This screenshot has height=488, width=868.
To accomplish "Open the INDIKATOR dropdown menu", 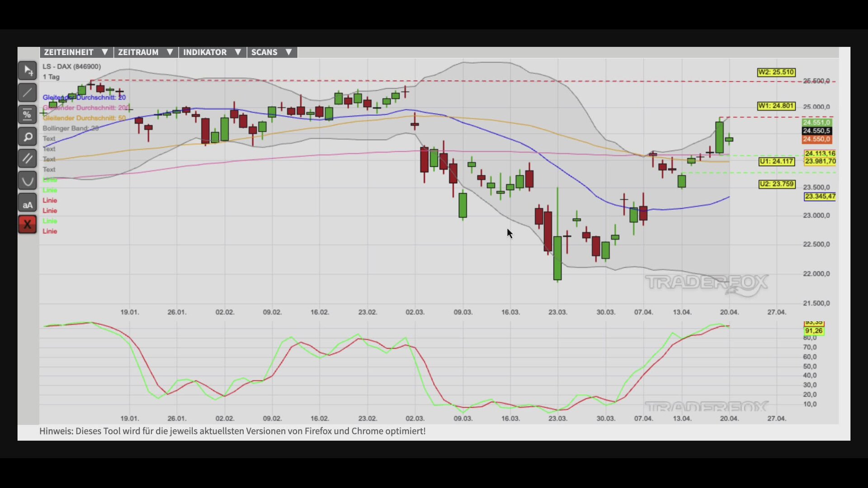I will [x=212, y=52].
